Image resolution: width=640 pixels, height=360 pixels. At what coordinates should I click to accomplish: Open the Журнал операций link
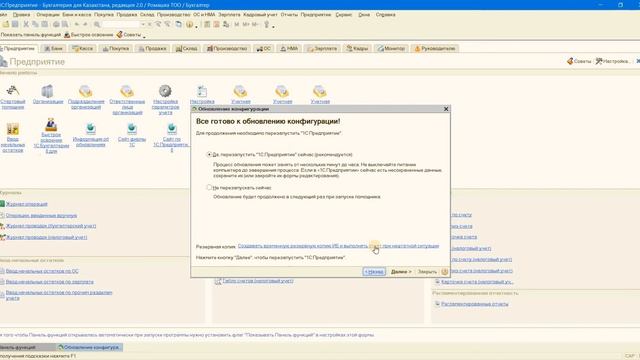[x=27, y=204]
